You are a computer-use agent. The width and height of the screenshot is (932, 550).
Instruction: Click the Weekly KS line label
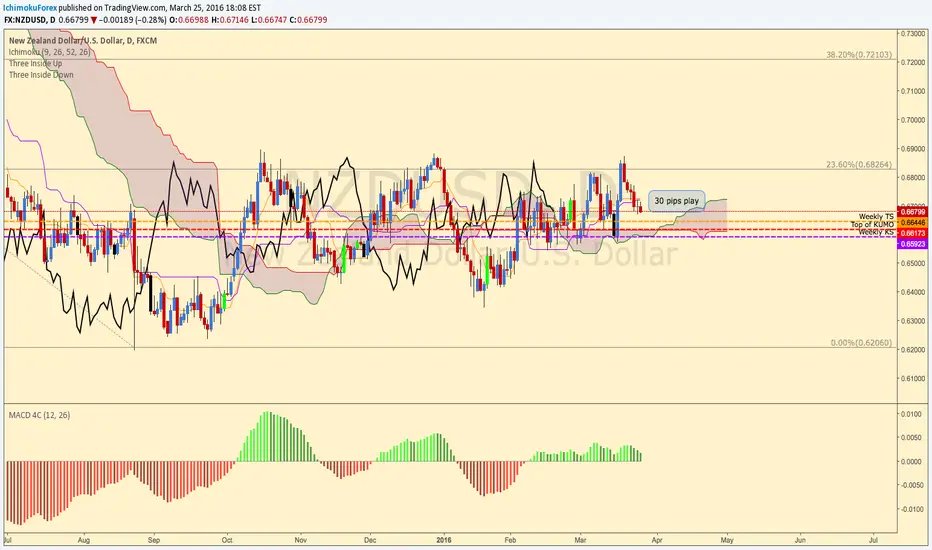876,232
